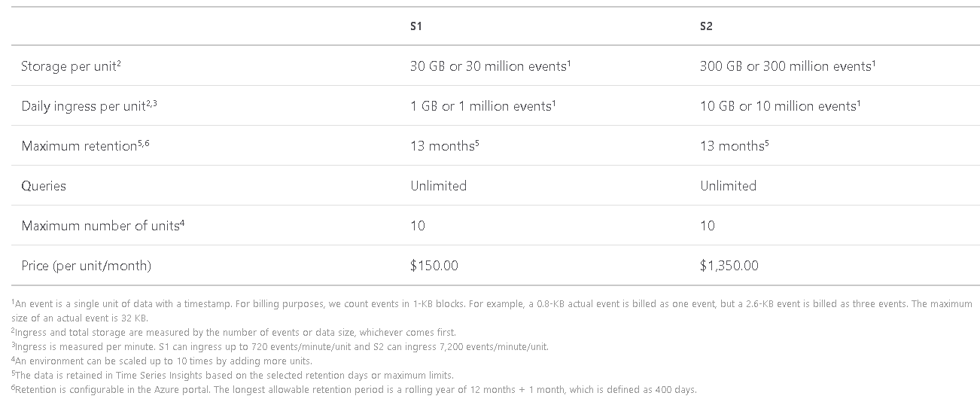The height and width of the screenshot is (405, 980).
Task: Select 10 GB or 10 million events cell
Action: pyautogui.click(x=780, y=106)
